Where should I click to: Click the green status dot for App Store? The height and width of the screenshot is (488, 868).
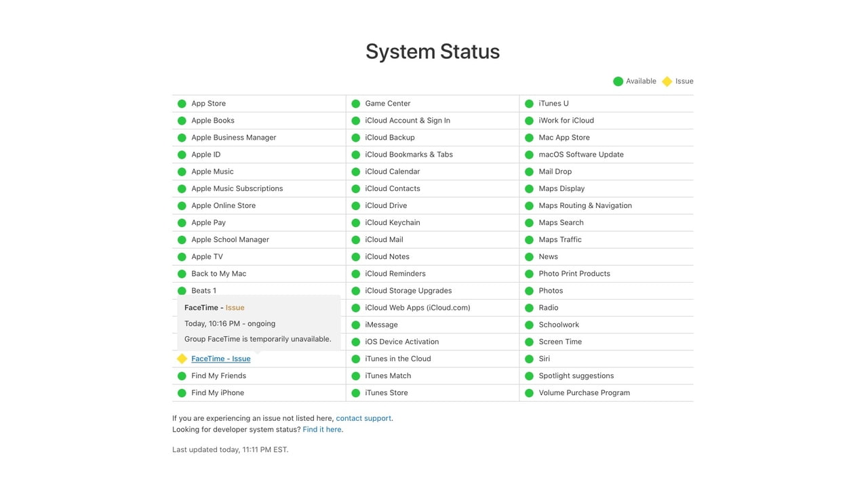pos(182,104)
